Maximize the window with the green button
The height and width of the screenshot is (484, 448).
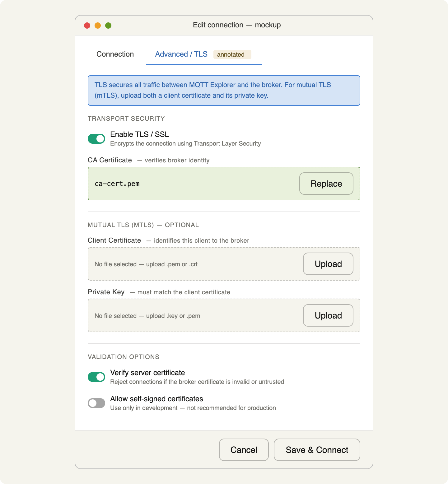tap(108, 26)
